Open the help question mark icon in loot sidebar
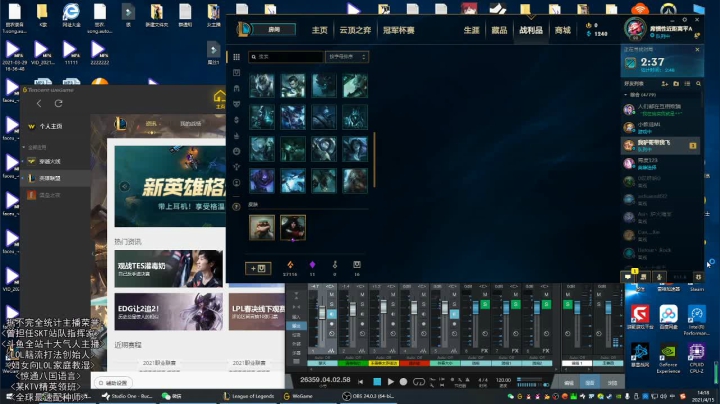The height and width of the screenshot is (404, 720). point(236,207)
